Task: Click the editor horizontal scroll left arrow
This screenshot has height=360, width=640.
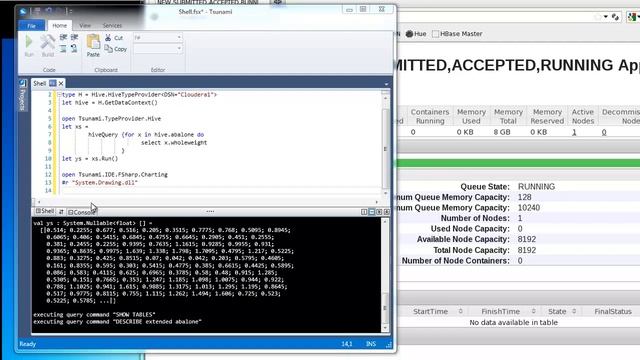Action: 39,202
